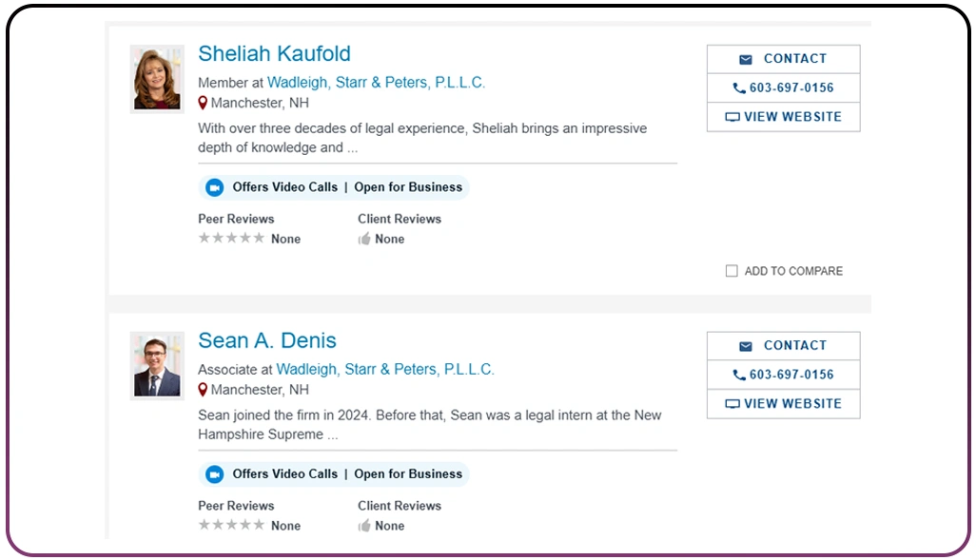Click Sean A. Denis's profile photo
Image resolution: width=976 pixels, height=560 pixels.
[157, 366]
